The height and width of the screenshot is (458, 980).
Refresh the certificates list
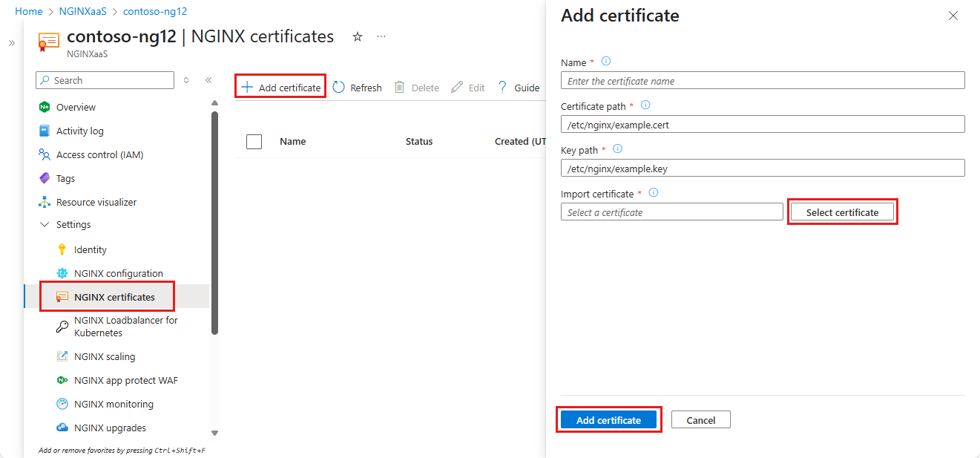tap(357, 88)
